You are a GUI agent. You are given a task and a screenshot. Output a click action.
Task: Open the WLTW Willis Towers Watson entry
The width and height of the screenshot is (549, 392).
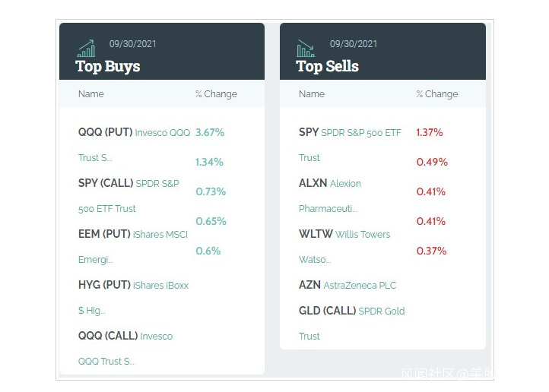pos(344,235)
